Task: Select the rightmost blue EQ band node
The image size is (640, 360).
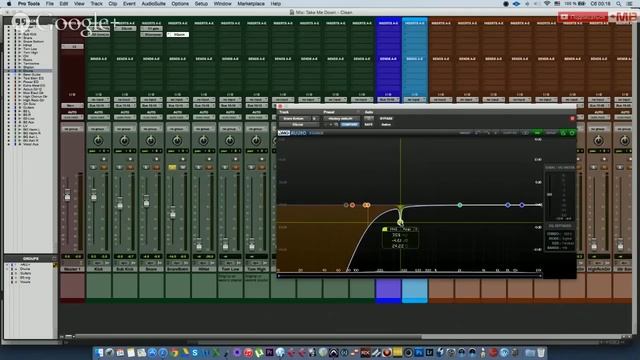Action: pyautogui.click(x=522, y=205)
